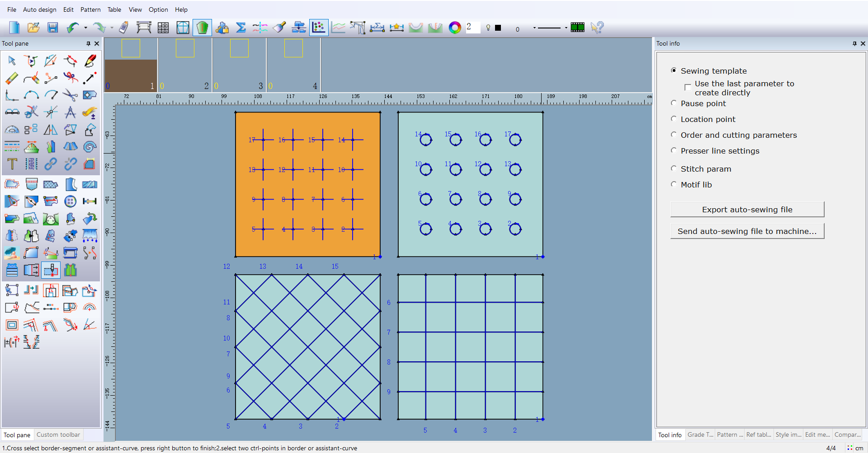Click the Redo arrow icon
The height and width of the screenshot is (453, 868).
pyautogui.click(x=99, y=28)
